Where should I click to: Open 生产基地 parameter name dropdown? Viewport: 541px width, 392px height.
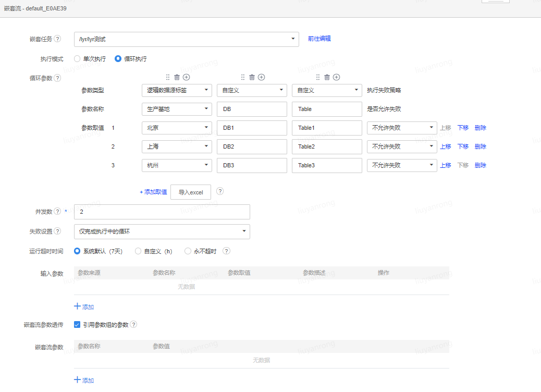coord(177,109)
